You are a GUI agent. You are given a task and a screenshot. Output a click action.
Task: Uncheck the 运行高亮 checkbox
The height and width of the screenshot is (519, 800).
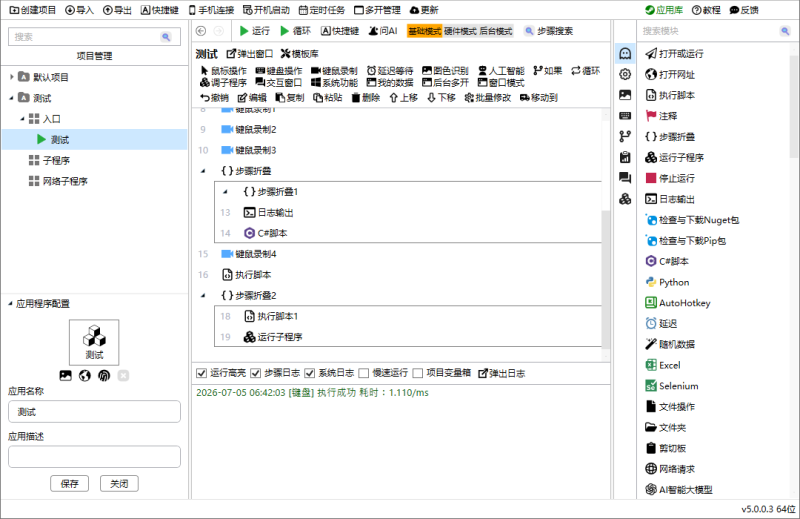pyautogui.click(x=202, y=374)
